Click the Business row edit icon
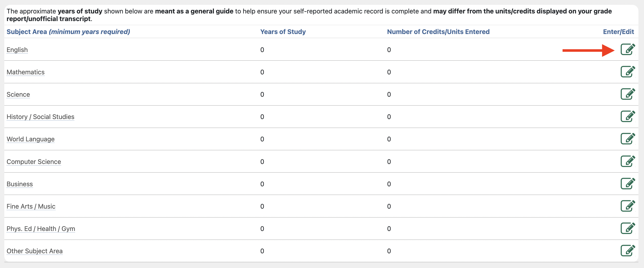The width and height of the screenshot is (644, 268). click(628, 184)
